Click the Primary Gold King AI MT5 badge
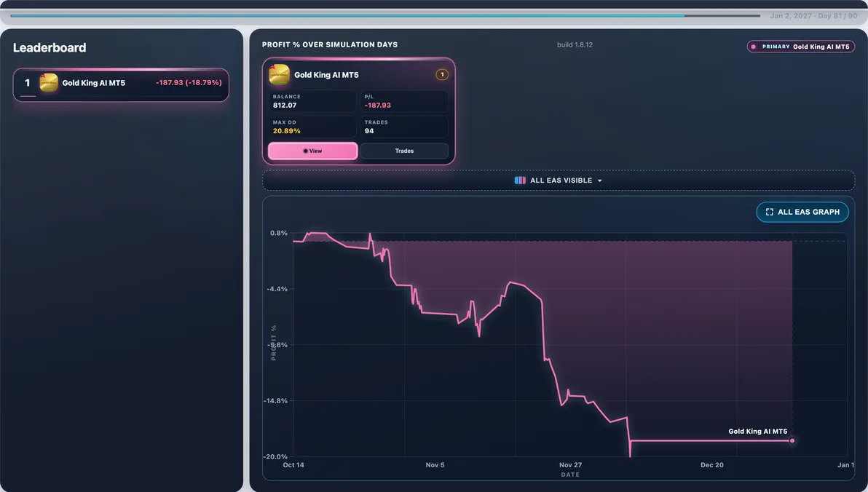The height and width of the screenshot is (492, 868). tap(800, 47)
